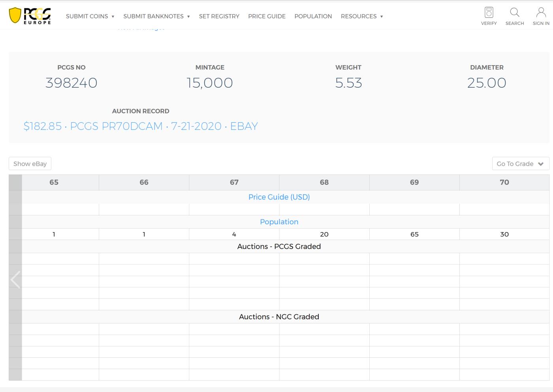
Task: Click the PCGS Europe shield logo
Action: click(30, 16)
